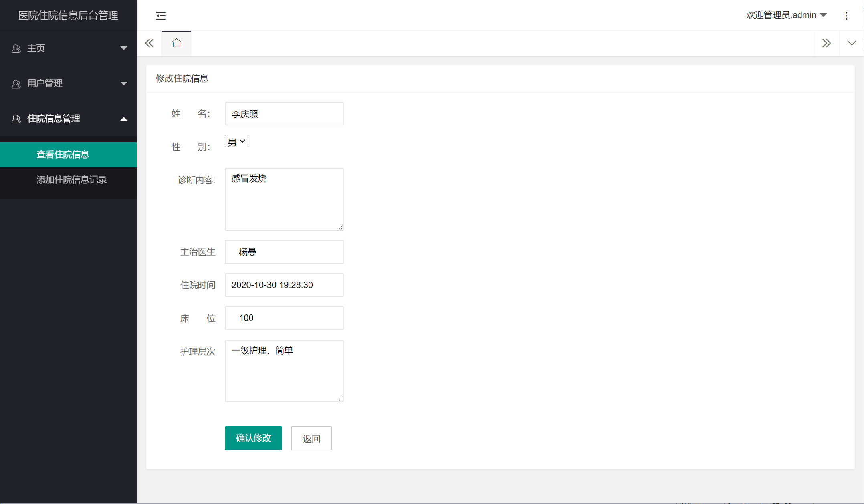
Task: Click the left double-chevron tab scroll icon
Action: 149,43
